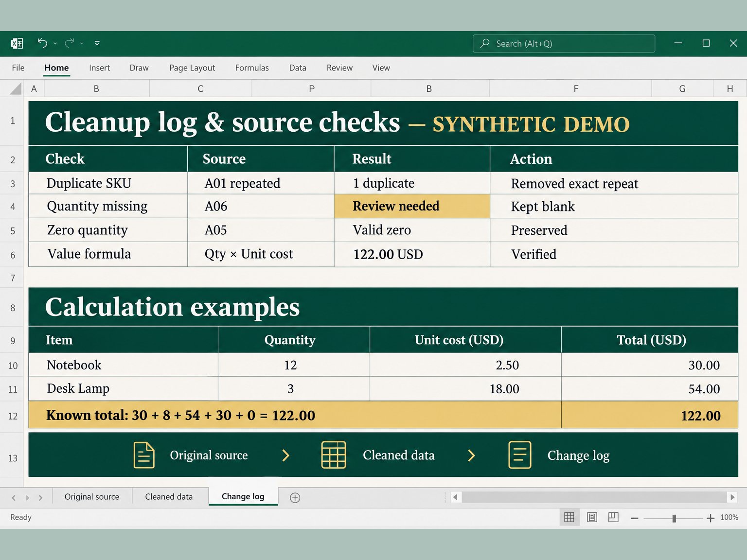Click the 'Notebook' item cell
747x560 pixels.
pyautogui.click(x=123, y=365)
